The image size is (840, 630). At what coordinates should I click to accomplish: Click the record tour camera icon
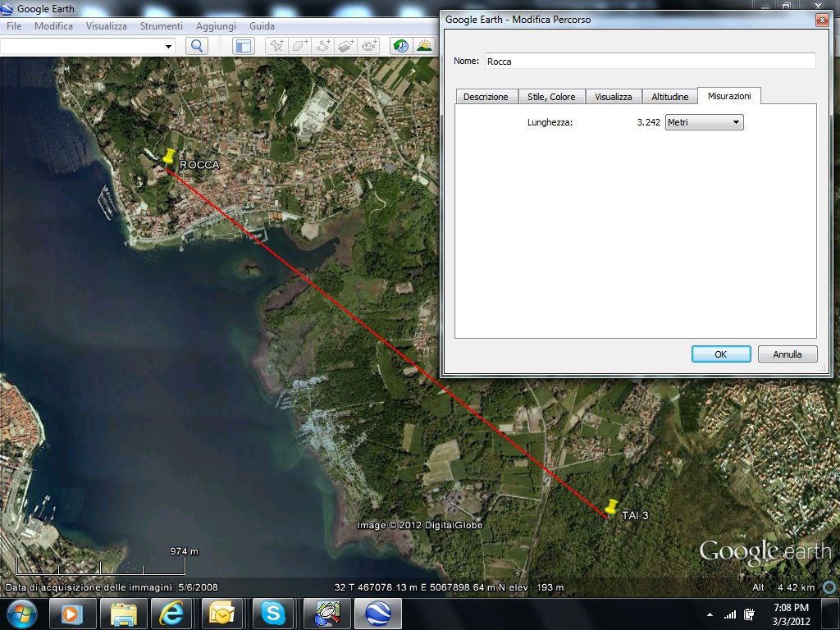coord(368,46)
